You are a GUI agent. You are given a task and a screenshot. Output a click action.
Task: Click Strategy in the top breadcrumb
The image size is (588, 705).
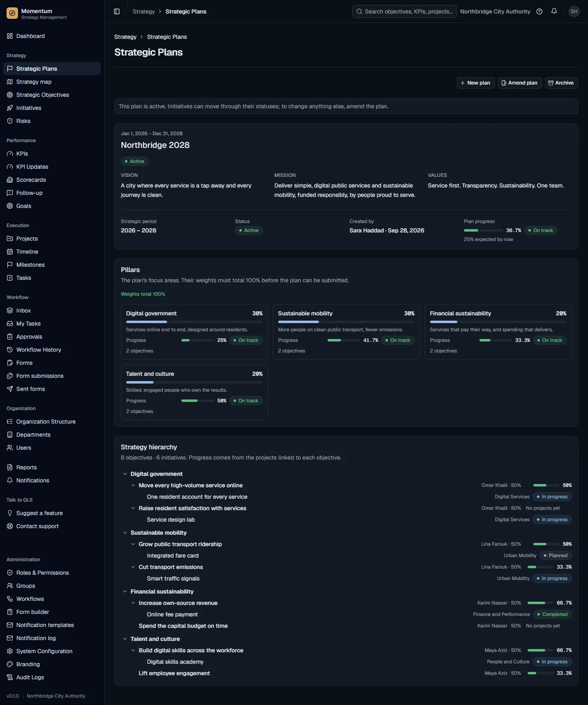tap(144, 11)
